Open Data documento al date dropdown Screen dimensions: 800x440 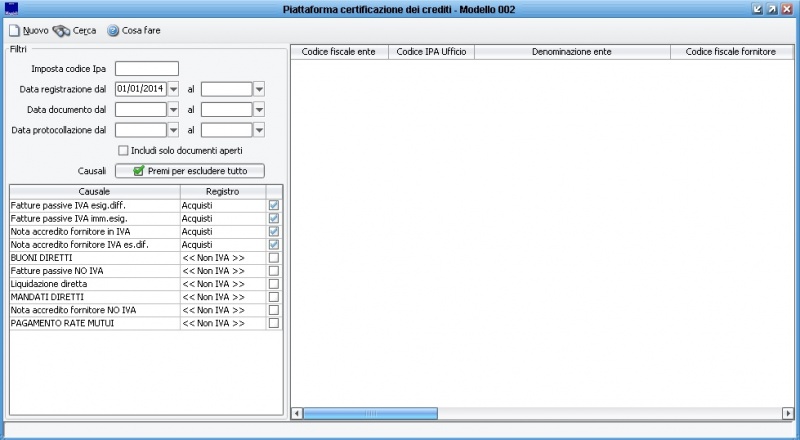tap(259, 110)
